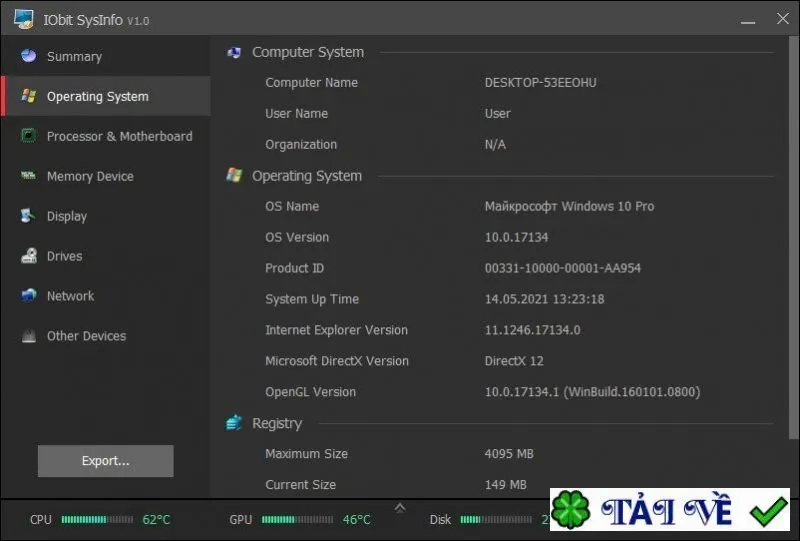800x541 pixels.
Task: Select the Processor & Motherboard chip icon
Action: [29, 136]
